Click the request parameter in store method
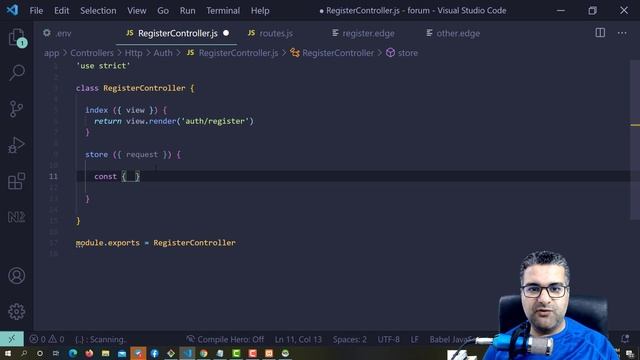 click(x=142, y=155)
